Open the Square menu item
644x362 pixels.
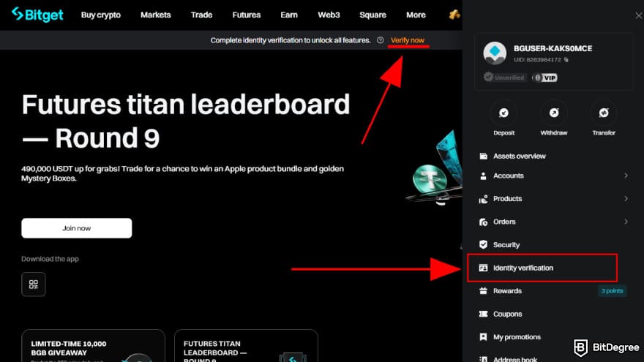373,15
